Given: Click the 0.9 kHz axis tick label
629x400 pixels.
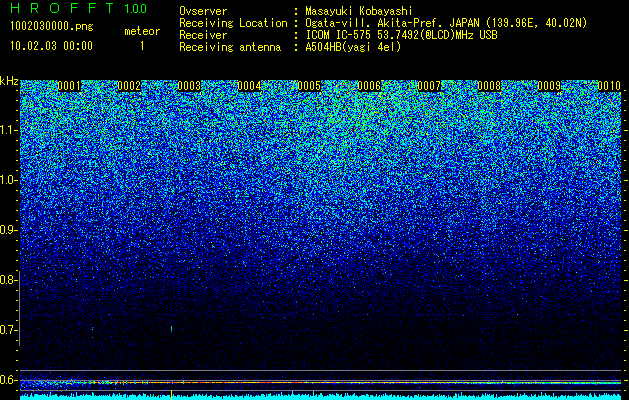Looking at the screenshot, I should (x=8, y=230).
